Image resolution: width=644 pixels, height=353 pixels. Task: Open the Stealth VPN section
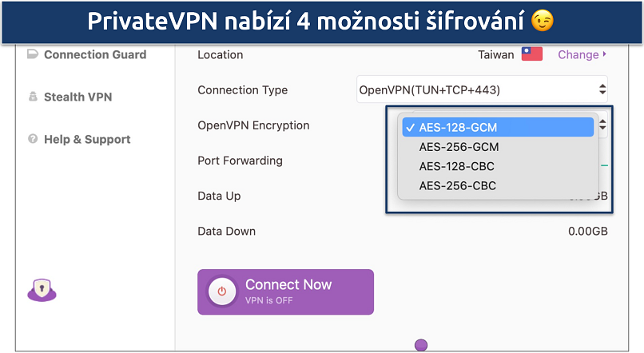78,97
